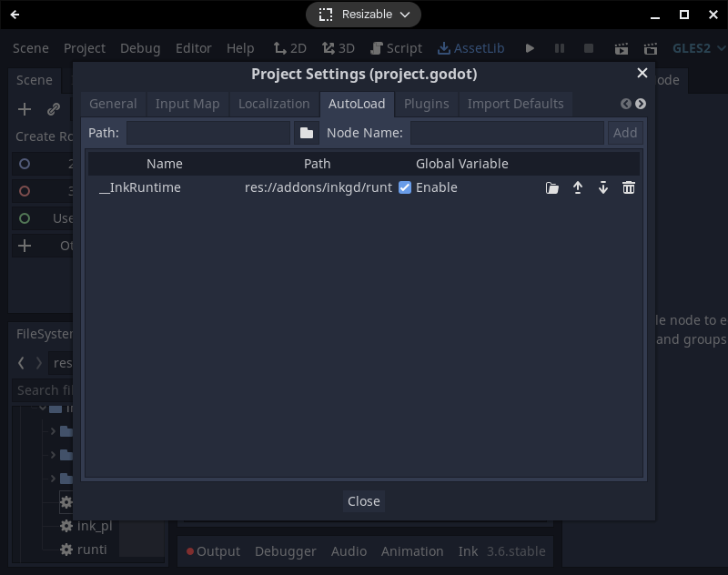Move __InkRuntime autoload entry up
The height and width of the screenshot is (575, 728).
(x=578, y=187)
